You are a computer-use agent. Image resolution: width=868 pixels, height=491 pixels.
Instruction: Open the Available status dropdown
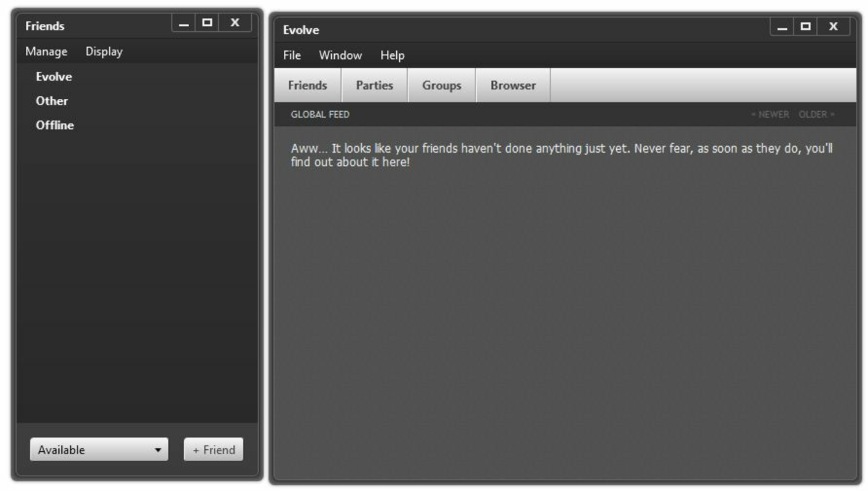tap(99, 450)
